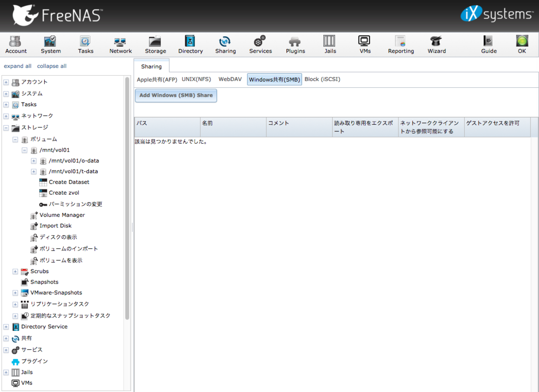Switch to Apple共有(AFP) tab
Screen dimensions: 539x392
click(x=157, y=79)
